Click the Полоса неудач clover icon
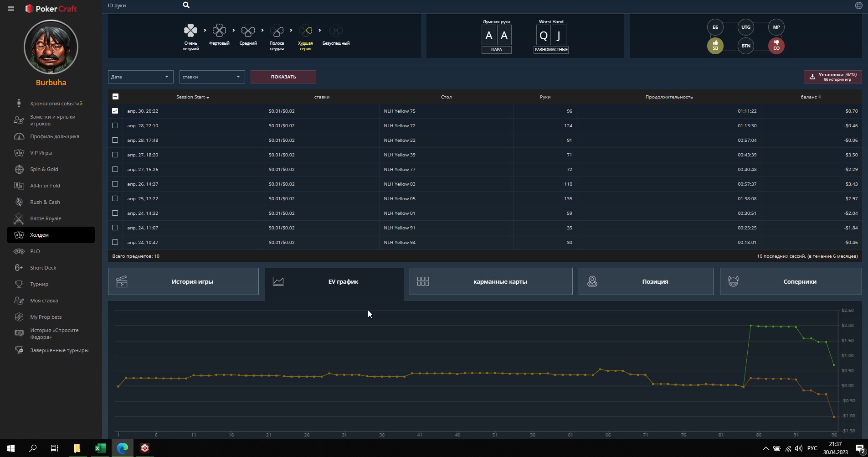 click(277, 31)
